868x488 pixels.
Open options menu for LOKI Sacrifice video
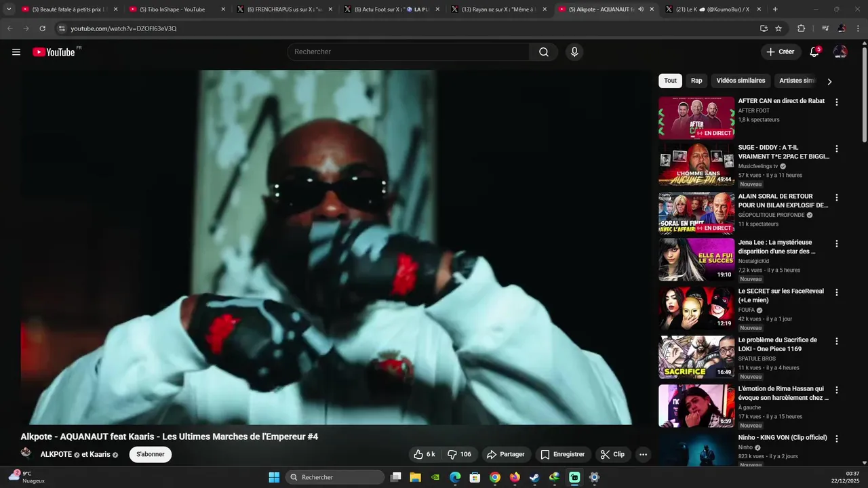point(836,341)
